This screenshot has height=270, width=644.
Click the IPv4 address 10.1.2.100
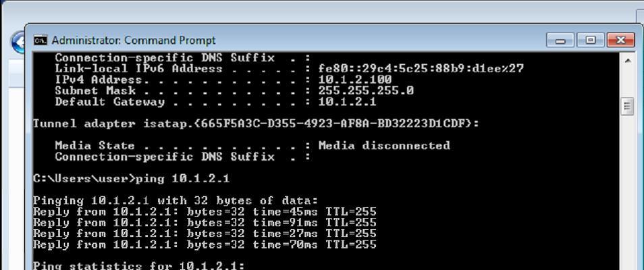(x=355, y=80)
